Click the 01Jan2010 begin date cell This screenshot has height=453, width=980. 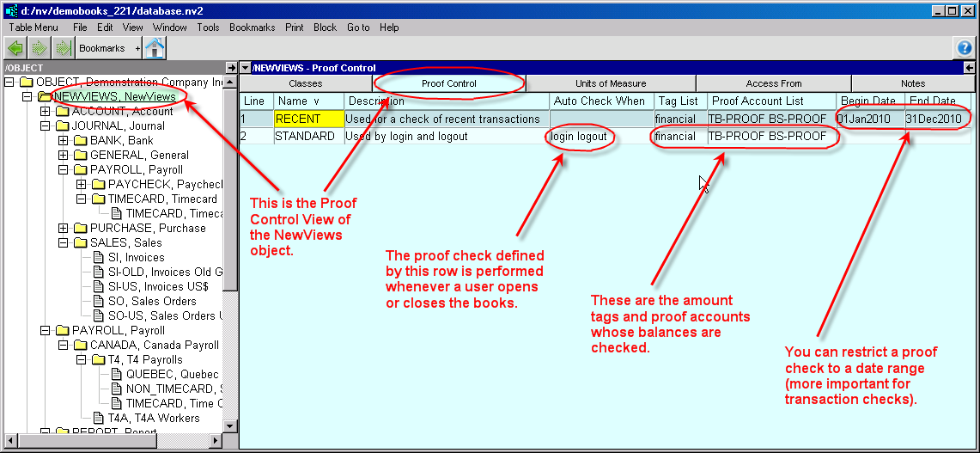(871, 119)
